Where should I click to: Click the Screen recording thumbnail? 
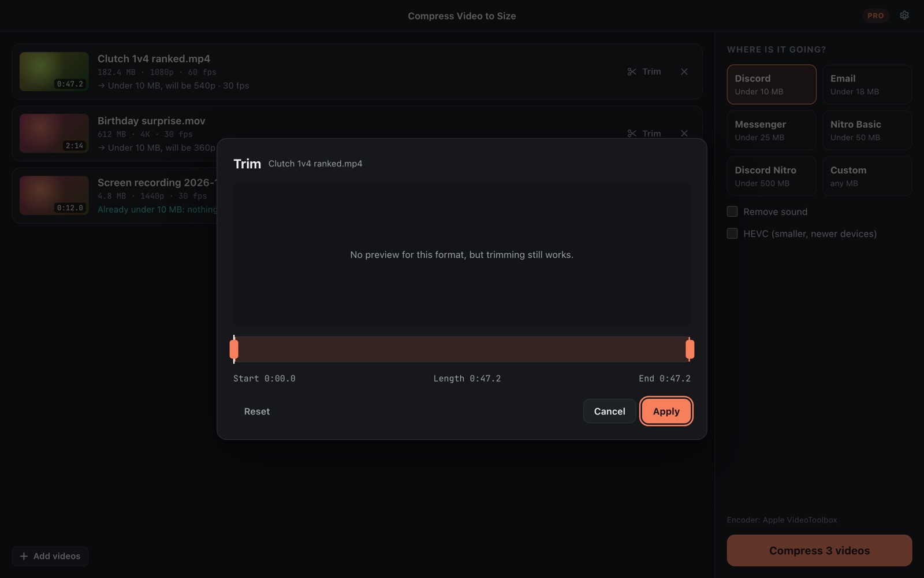[x=54, y=195]
